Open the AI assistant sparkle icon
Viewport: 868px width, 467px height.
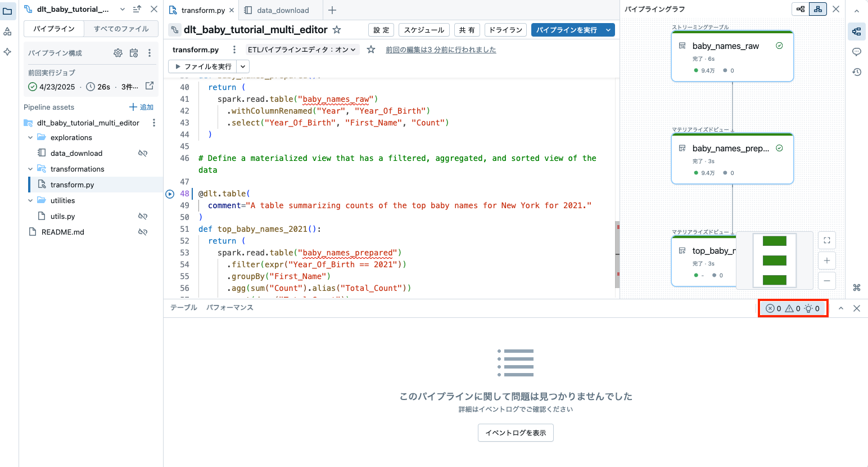click(x=8, y=52)
